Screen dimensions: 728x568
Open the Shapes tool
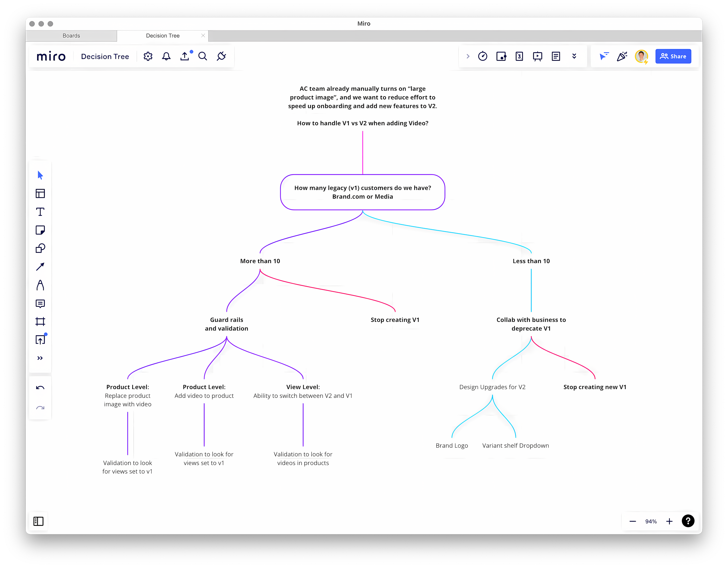40,248
